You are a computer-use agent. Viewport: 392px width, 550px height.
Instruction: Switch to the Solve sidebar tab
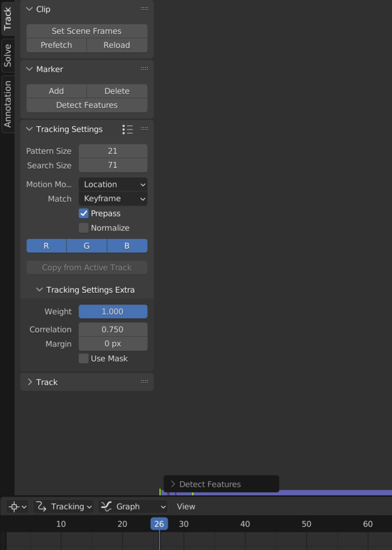coord(8,55)
